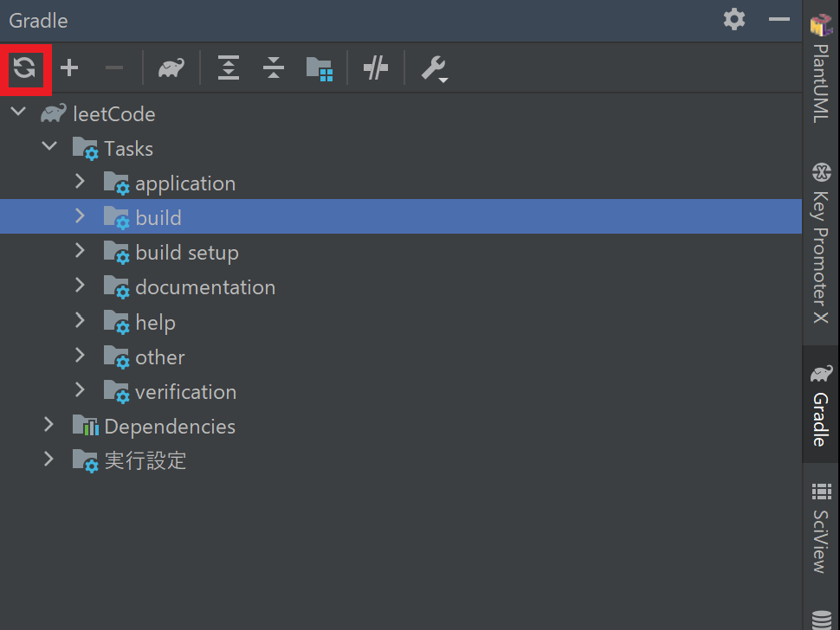Link a Gradle project with plus icon

coord(69,68)
